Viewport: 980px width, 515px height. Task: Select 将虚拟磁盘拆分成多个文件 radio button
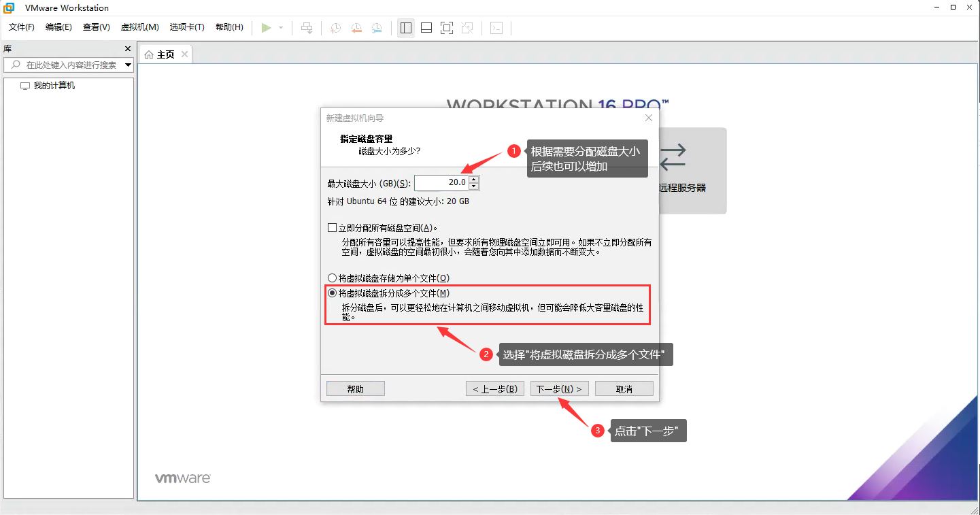point(332,293)
